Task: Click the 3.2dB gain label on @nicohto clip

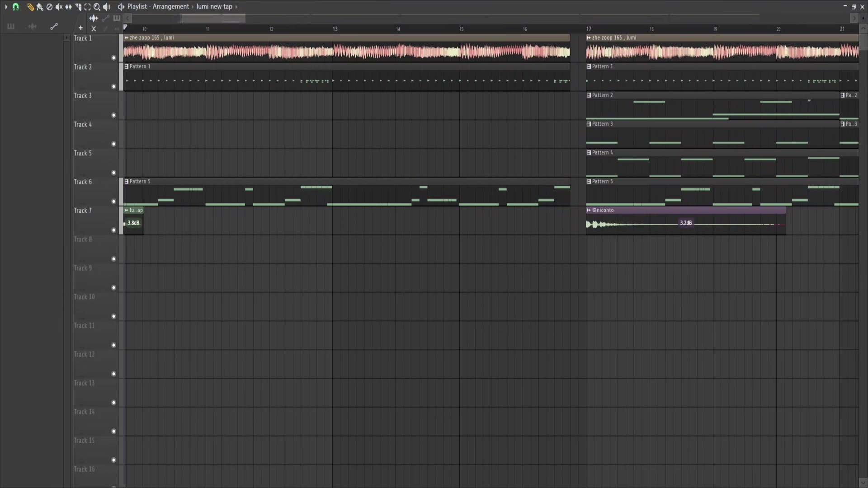Action: [x=686, y=223]
